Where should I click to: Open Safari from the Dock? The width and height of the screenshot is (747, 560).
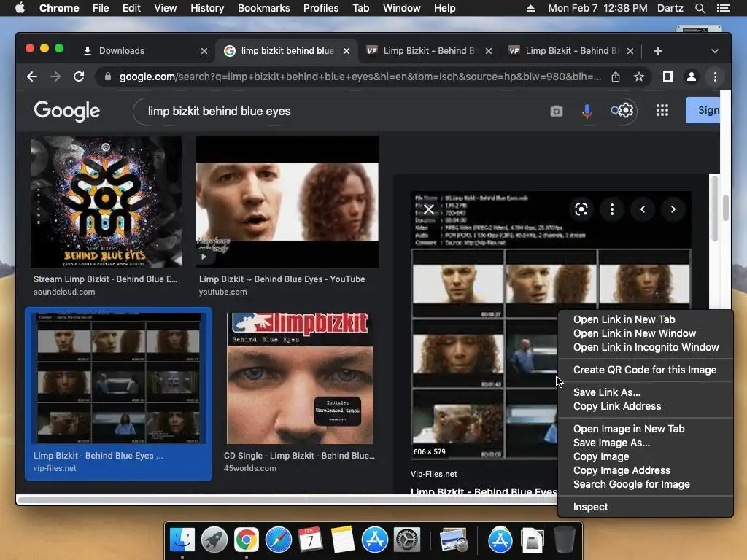pos(278,540)
